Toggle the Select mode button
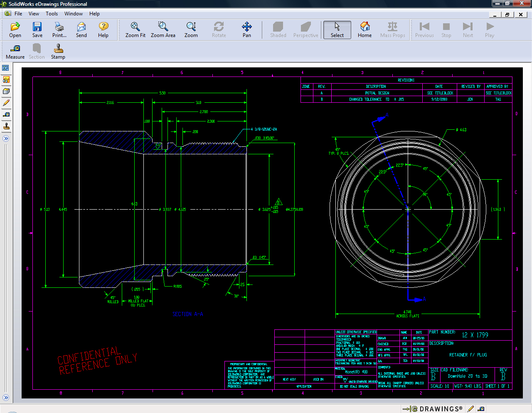The width and height of the screenshot is (532, 413). click(x=337, y=30)
